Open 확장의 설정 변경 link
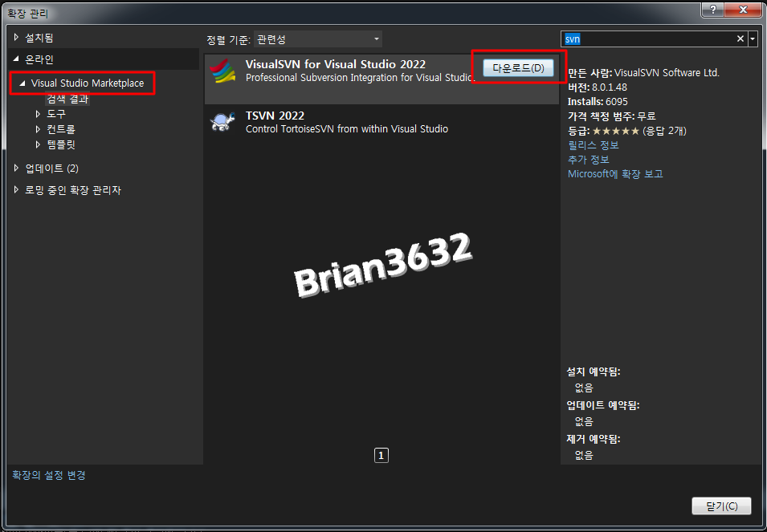767x532 pixels. [x=49, y=475]
